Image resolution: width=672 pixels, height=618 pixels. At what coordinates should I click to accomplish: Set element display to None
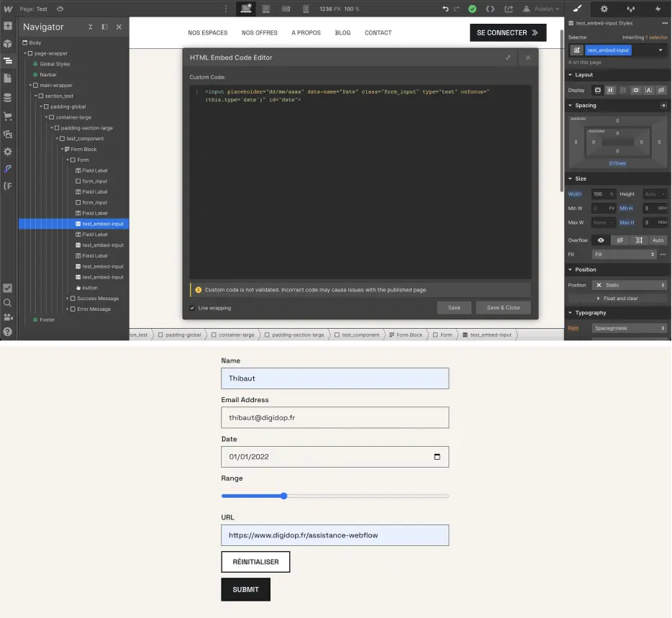click(x=660, y=91)
